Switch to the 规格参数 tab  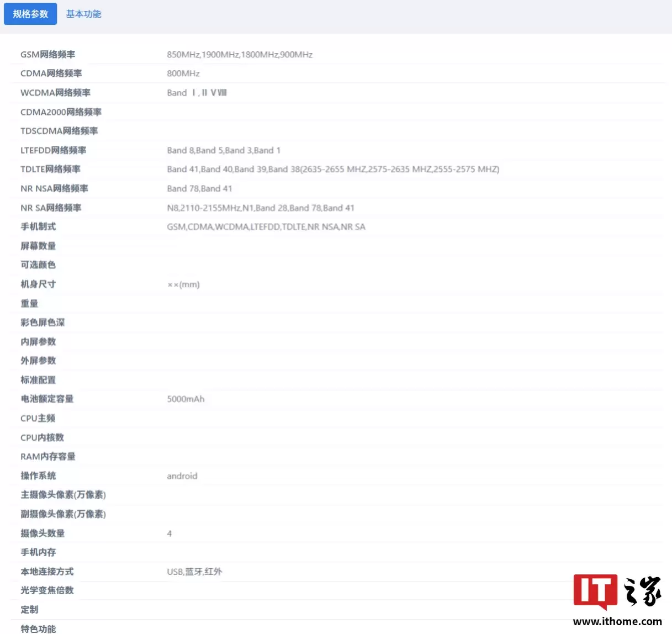(x=30, y=14)
